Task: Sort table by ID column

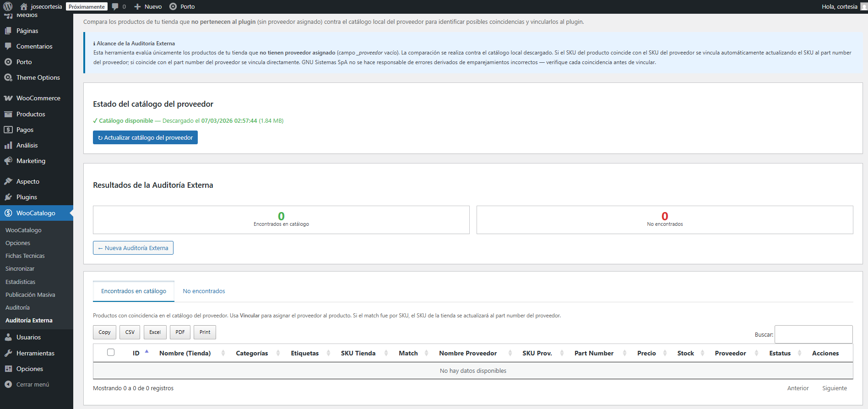Action: (x=136, y=353)
